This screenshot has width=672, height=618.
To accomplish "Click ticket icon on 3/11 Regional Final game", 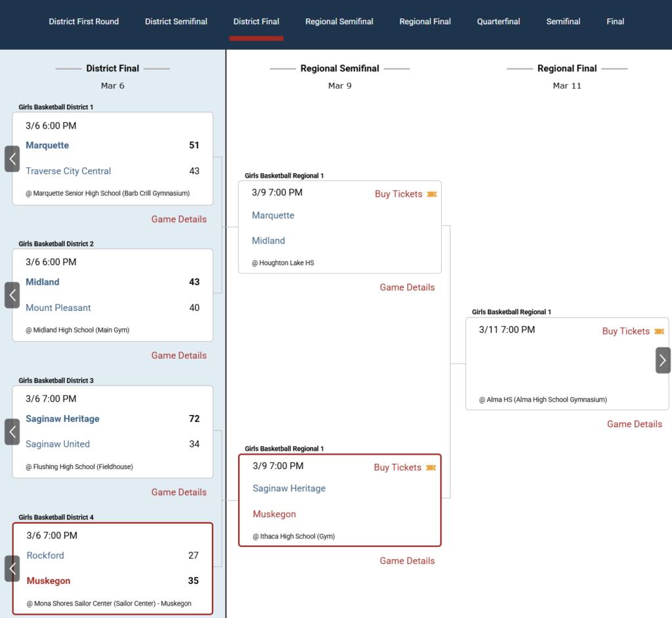I will pyautogui.click(x=659, y=331).
